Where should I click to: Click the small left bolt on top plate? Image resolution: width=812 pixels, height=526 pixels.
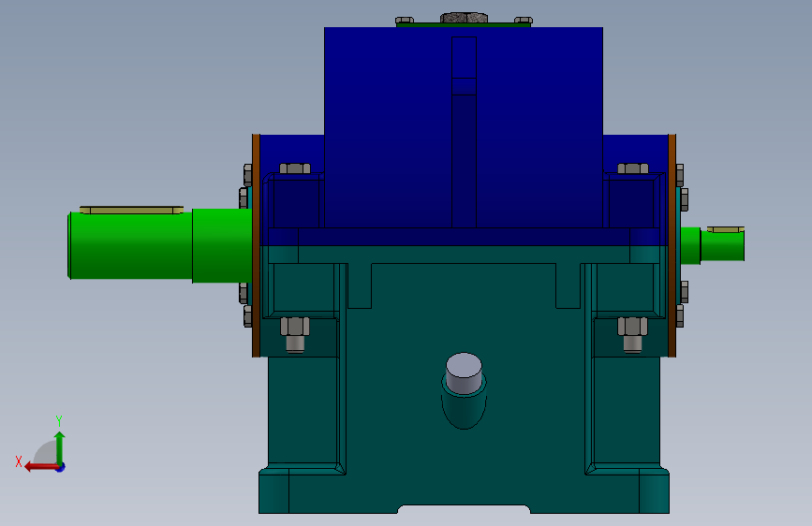(405, 21)
